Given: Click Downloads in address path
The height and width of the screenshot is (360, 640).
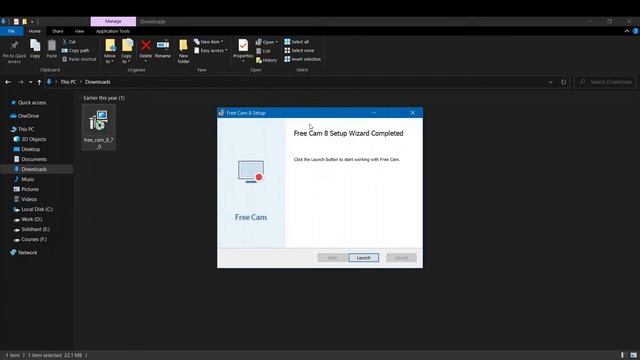Looking at the screenshot, I should click(x=98, y=82).
